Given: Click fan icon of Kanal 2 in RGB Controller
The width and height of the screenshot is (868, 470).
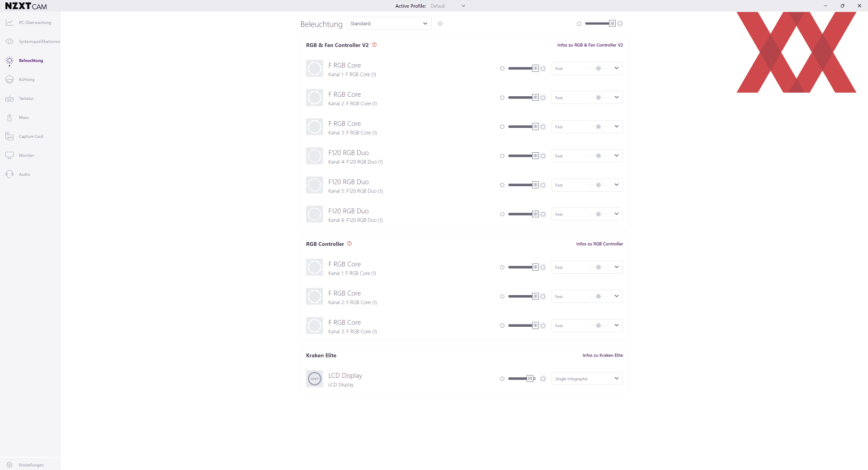Looking at the screenshot, I should coord(315,296).
